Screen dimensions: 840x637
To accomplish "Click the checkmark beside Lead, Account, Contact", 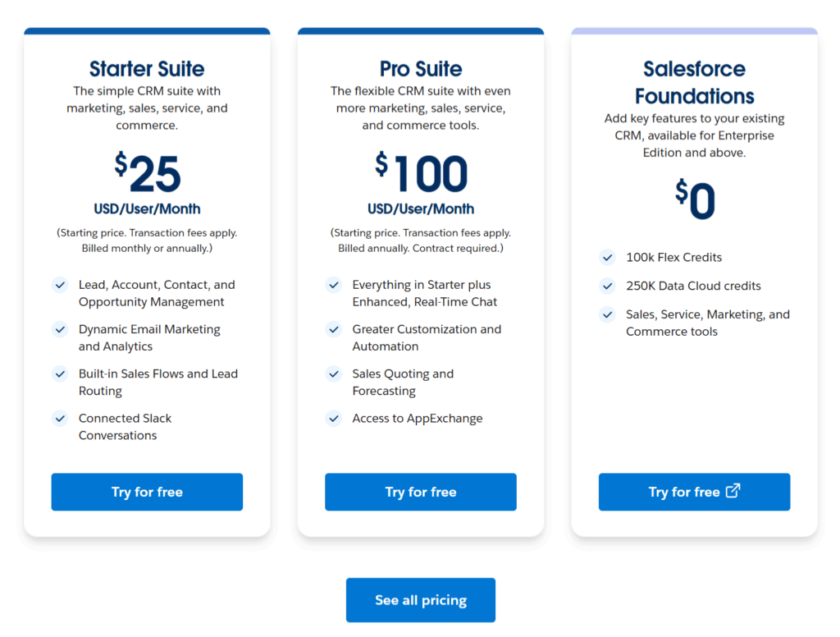I will 60,285.
